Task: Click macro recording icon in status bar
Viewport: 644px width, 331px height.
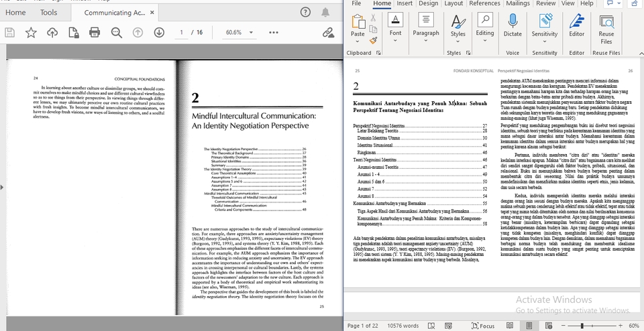Action: click(x=449, y=326)
